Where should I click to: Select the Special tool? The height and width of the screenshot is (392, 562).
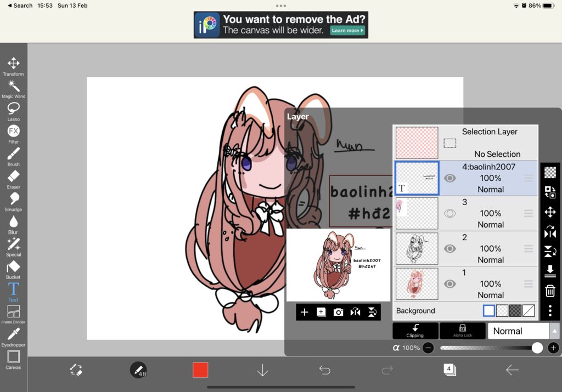pyautogui.click(x=13, y=247)
